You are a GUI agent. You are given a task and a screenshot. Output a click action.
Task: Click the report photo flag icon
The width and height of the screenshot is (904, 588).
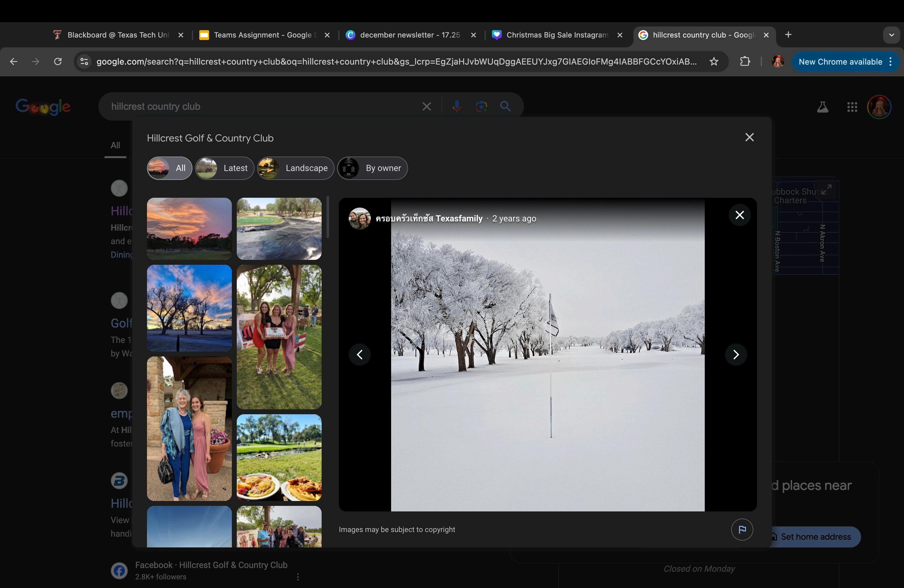click(742, 529)
